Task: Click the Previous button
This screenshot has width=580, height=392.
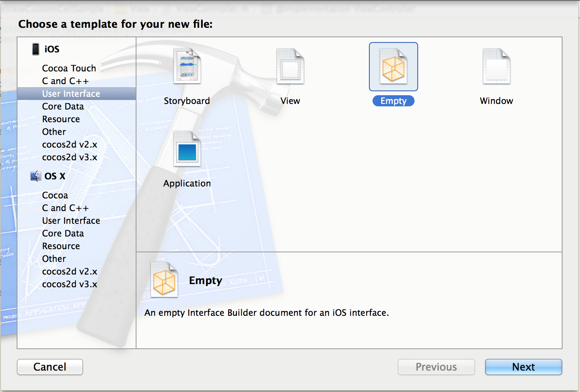Action: (436, 367)
